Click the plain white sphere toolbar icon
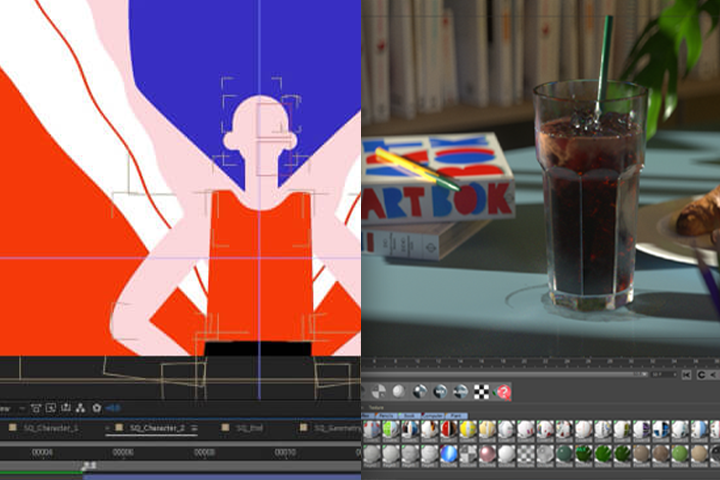 coord(399,391)
